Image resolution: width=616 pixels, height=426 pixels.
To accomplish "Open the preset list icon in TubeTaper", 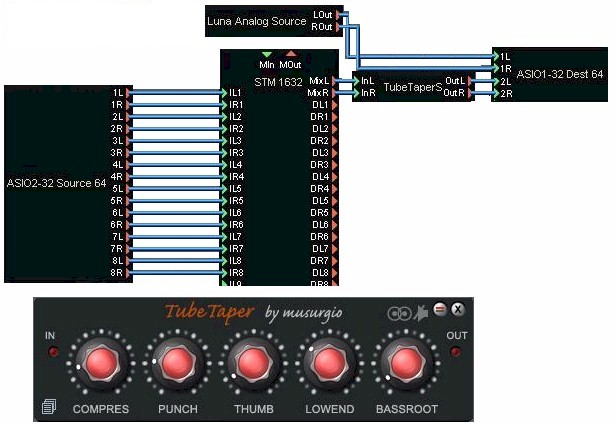I will point(49,406).
